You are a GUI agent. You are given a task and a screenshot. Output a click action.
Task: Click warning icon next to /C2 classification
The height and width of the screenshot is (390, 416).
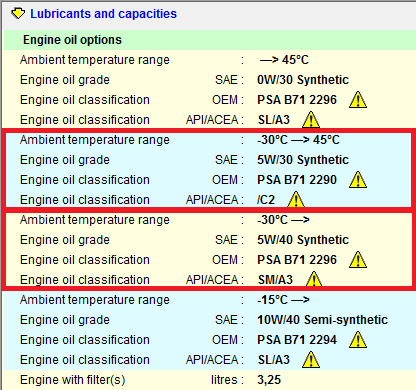(x=296, y=199)
